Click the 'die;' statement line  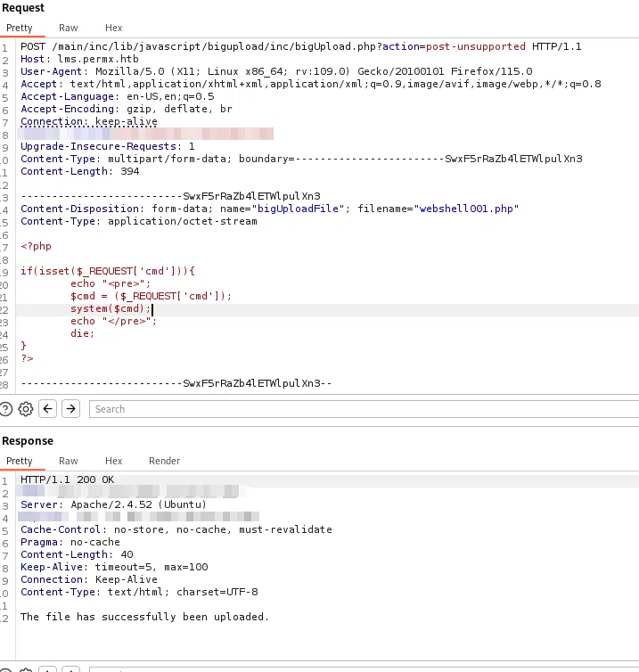pyautogui.click(x=82, y=333)
